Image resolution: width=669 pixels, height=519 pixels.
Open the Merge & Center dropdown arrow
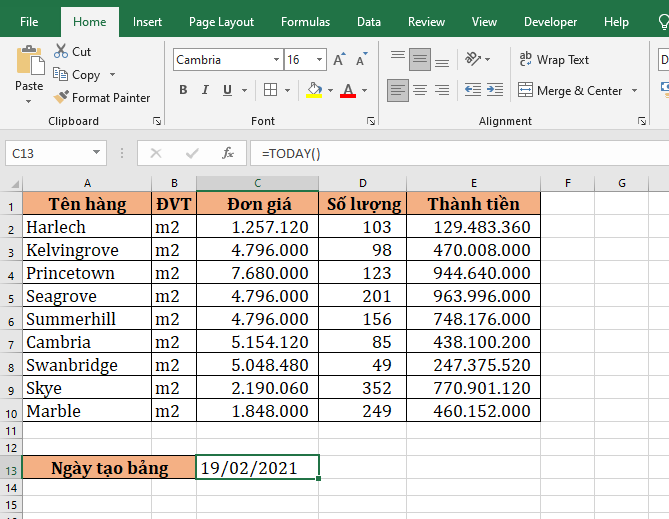point(633,91)
